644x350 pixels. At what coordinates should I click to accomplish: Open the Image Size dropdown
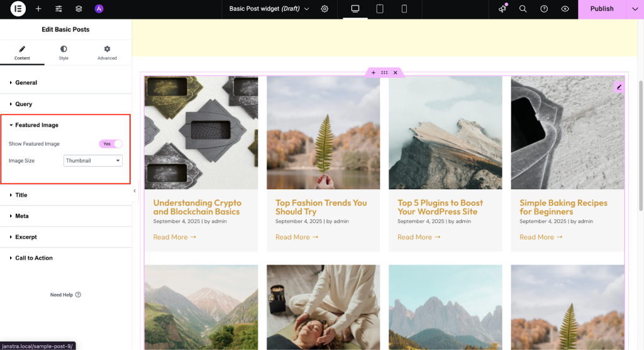[93, 161]
